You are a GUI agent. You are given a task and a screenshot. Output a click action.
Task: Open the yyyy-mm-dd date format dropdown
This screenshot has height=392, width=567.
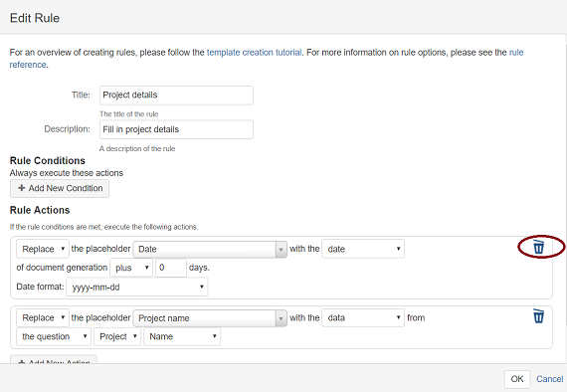tap(136, 287)
